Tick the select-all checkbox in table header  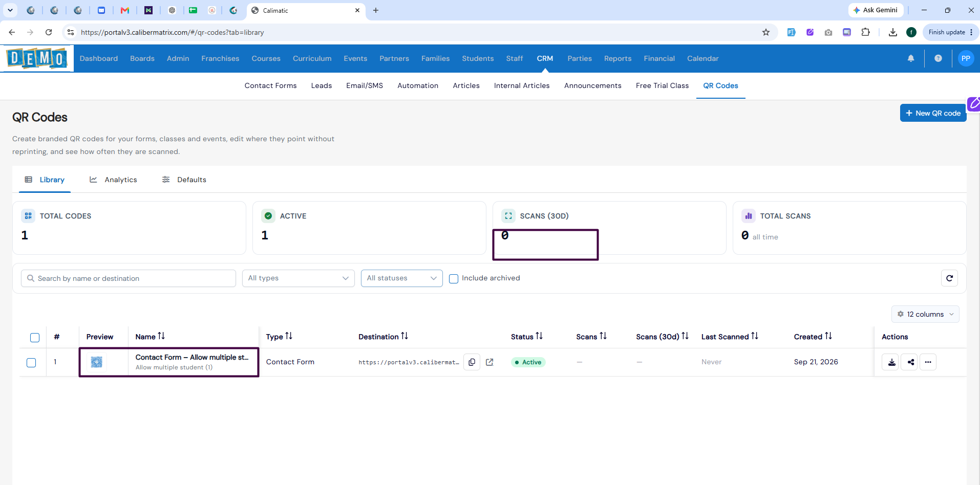point(35,337)
